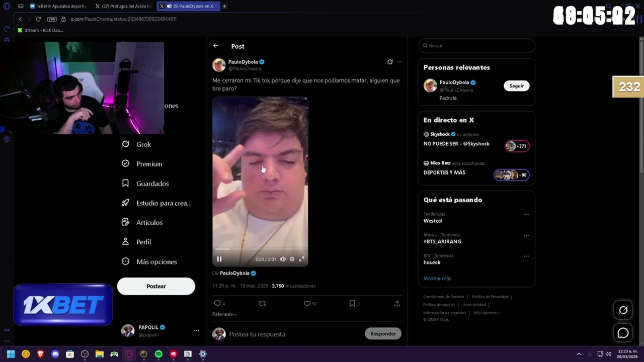Viewport: 644px width, 362px height.
Task: Open Spotify from the taskbar
Action: pyautogui.click(x=158, y=354)
